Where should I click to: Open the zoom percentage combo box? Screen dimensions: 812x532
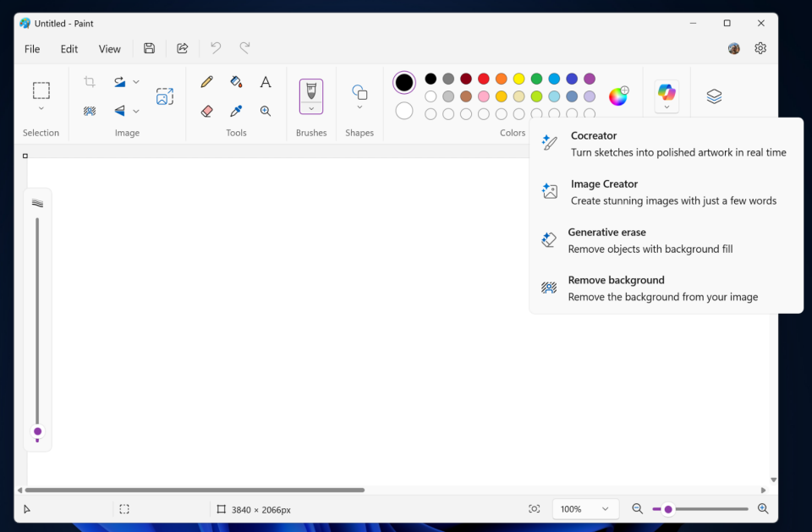[x=585, y=508]
